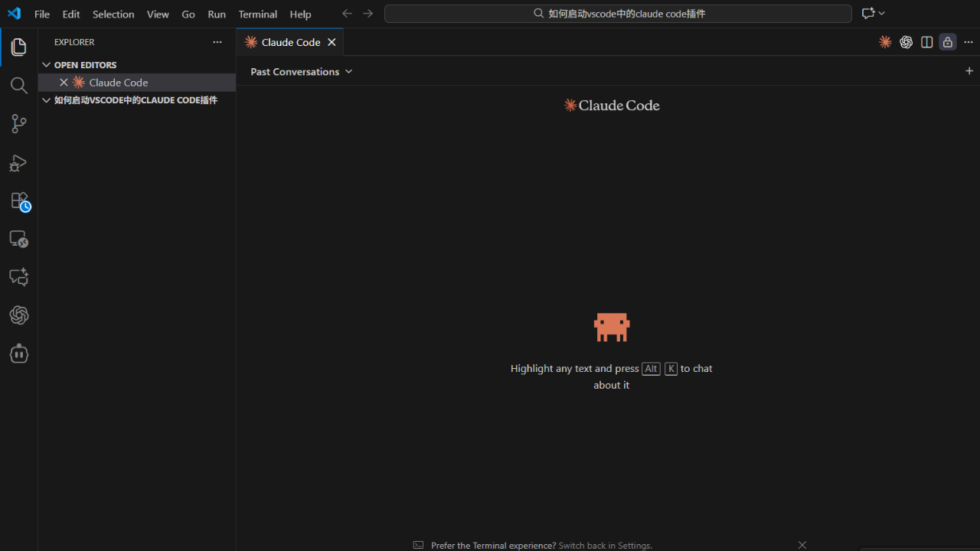The image size is (980, 551).
Task: Collapse the workspace folder section in Explorer
Action: [x=47, y=100]
